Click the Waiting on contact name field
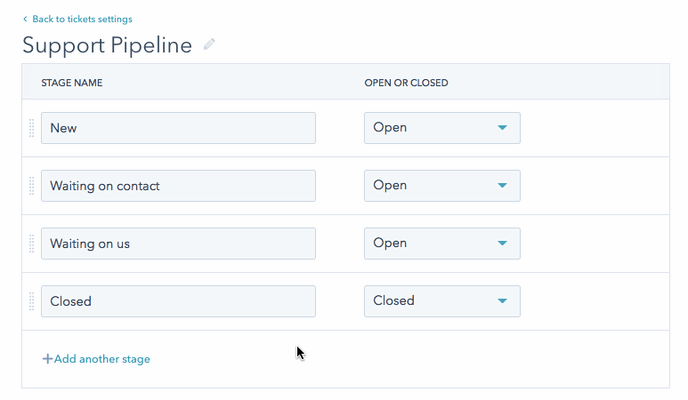 point(178,186)
